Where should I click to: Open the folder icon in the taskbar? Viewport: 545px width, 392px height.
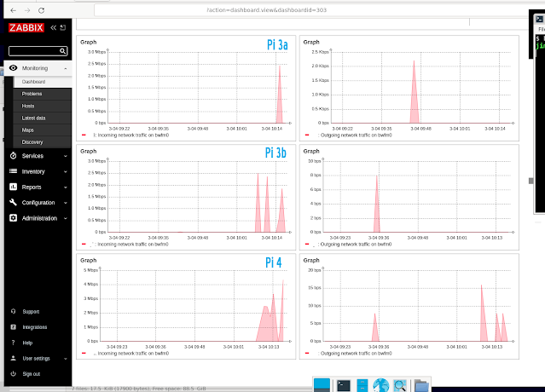[421, 386]
